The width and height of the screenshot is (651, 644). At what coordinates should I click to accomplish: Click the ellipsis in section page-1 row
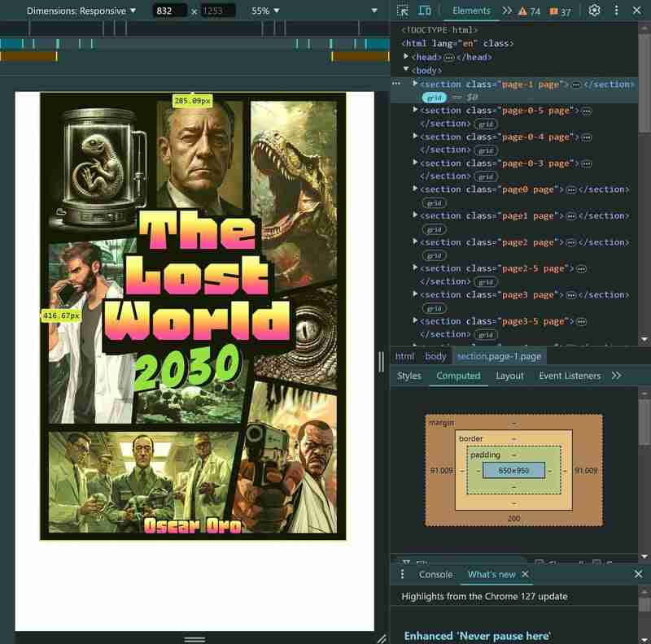coord(576,85)
